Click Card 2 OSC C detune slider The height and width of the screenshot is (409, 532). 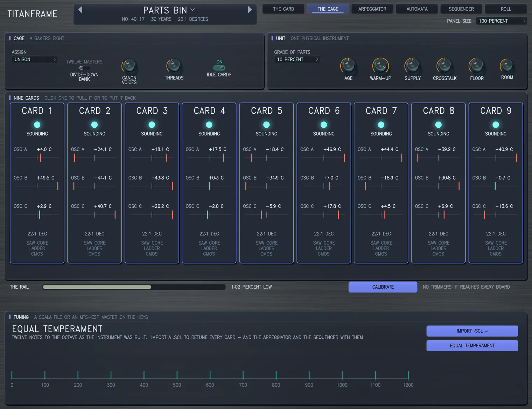94,215
